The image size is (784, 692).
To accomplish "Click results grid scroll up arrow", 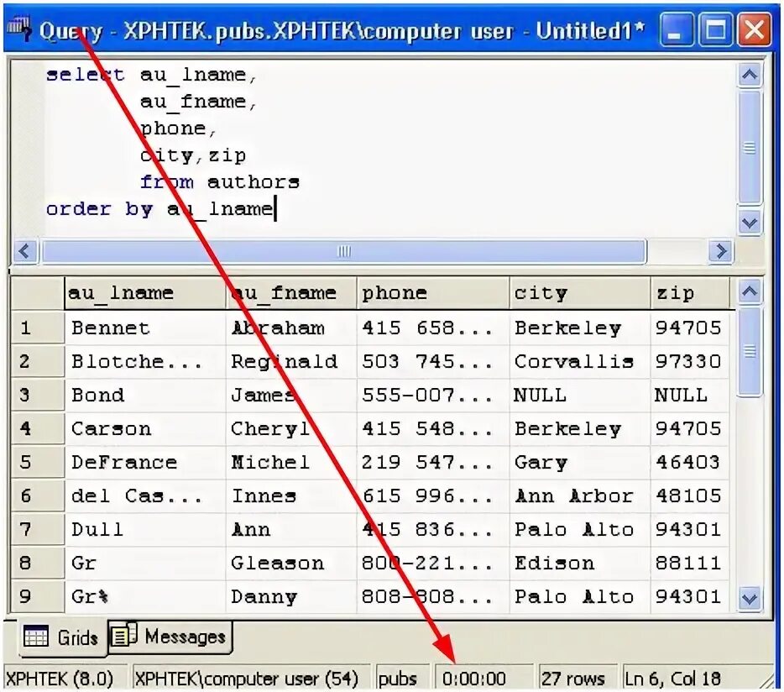I will tap(749, 291).
